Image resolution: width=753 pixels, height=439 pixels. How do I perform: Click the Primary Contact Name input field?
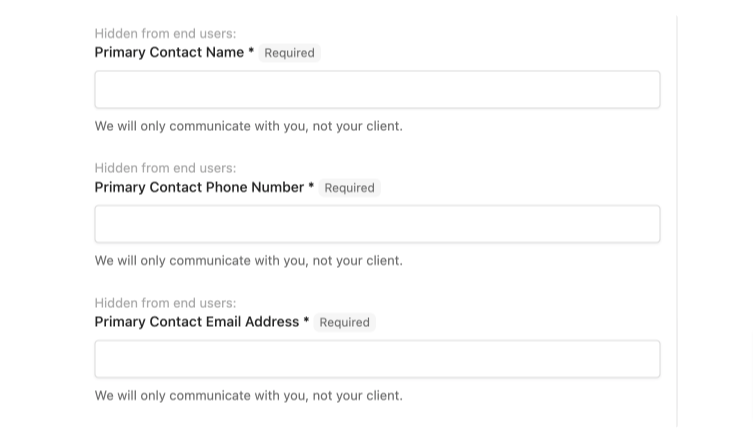[377, 89]
